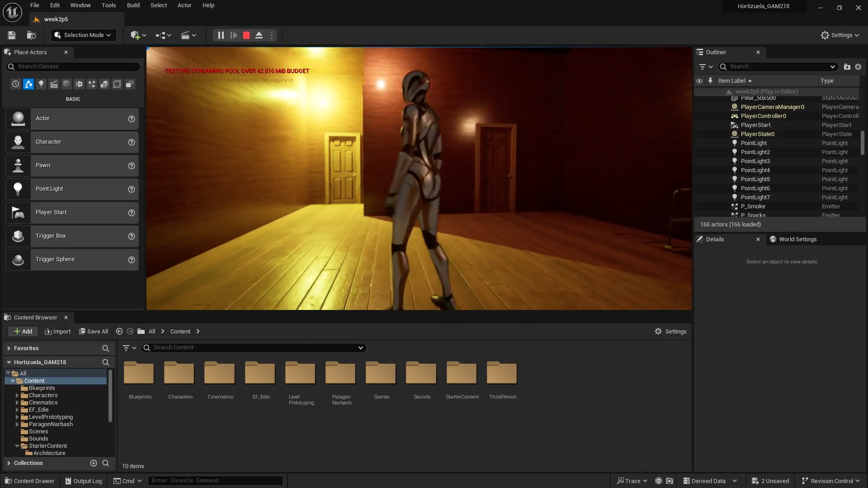Open Content Browser Settings
868x488 pixels.
click(670, 332)
